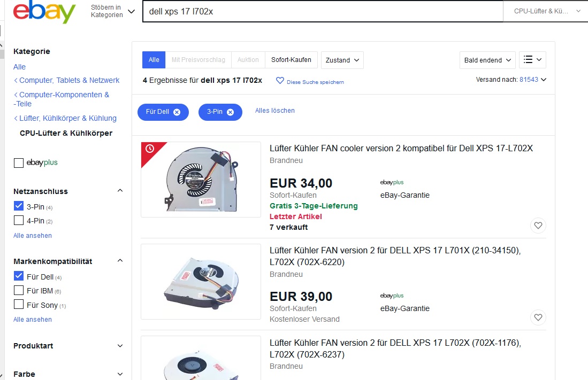This screenshot has height=380, width=588.
Task: Open listing for L701X (210-34150) fan
Action: click(x=395, y=256)
